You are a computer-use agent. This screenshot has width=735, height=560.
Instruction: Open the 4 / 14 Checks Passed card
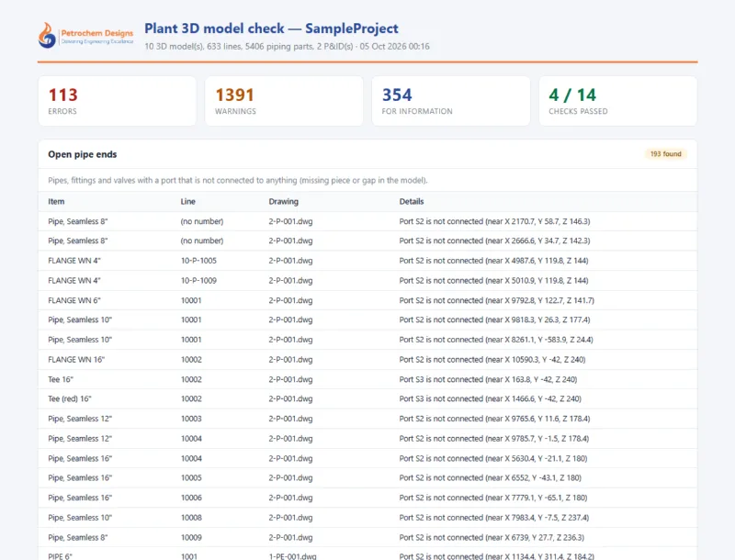point(618,101)
